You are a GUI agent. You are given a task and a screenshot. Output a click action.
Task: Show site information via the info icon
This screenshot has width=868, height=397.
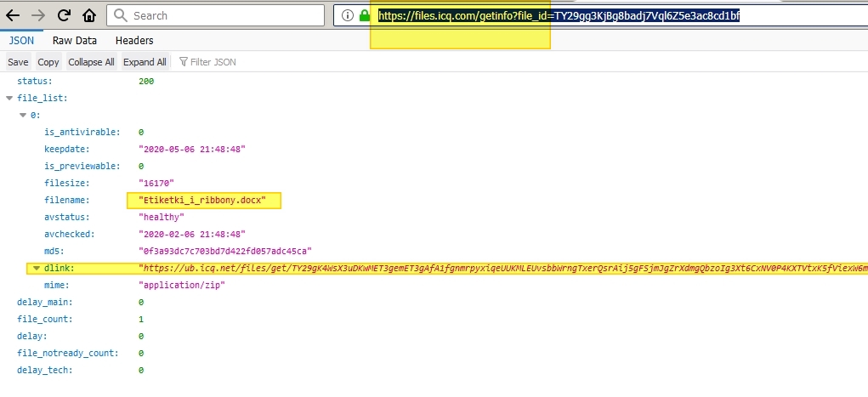click(347, 15)
